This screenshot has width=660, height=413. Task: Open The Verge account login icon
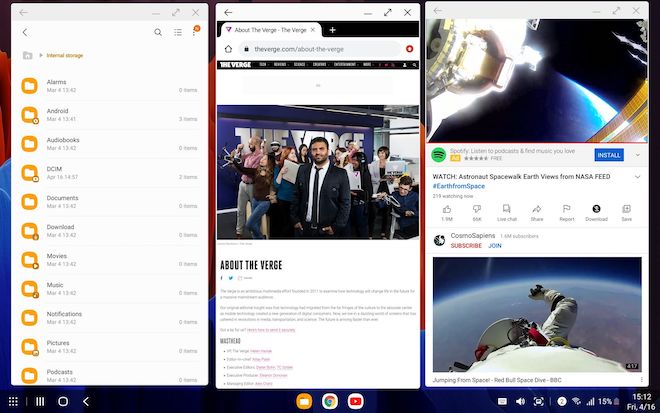tap(405, 65)
